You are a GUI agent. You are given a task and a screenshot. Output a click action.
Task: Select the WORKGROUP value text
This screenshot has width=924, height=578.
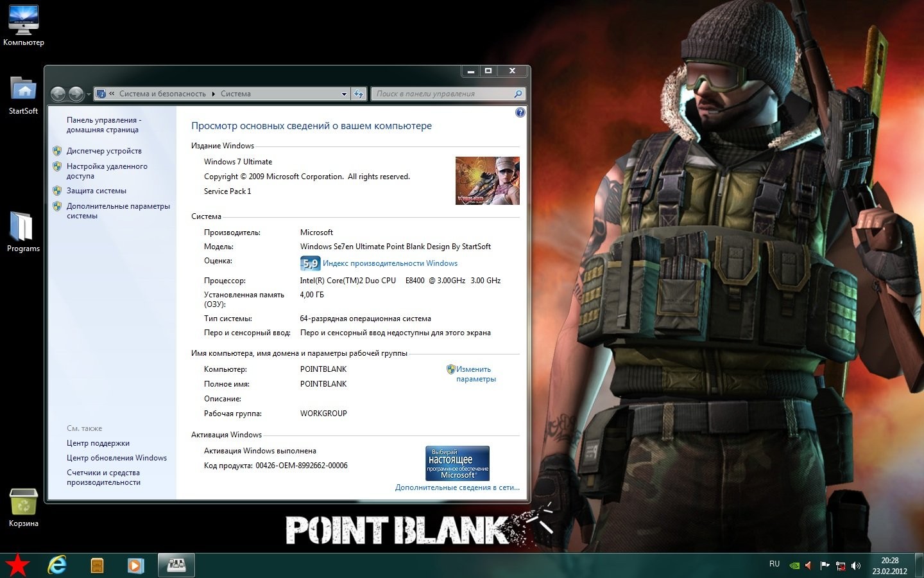(x=323, y=414)
